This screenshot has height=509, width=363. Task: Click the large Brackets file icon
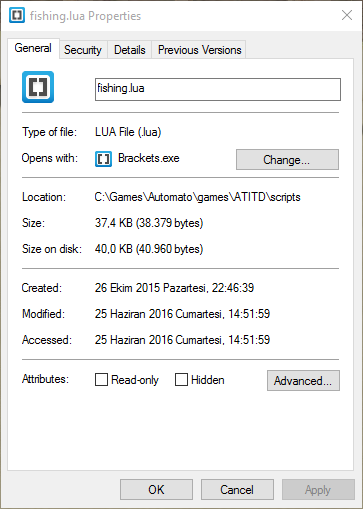click(38, 87)
